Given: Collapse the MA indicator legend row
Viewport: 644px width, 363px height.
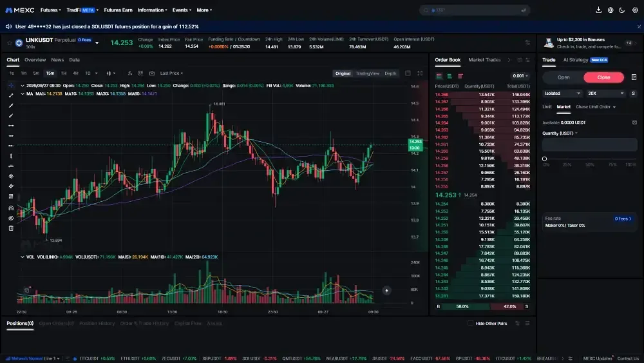Looking at the screenshot, I should coord(23,93).
